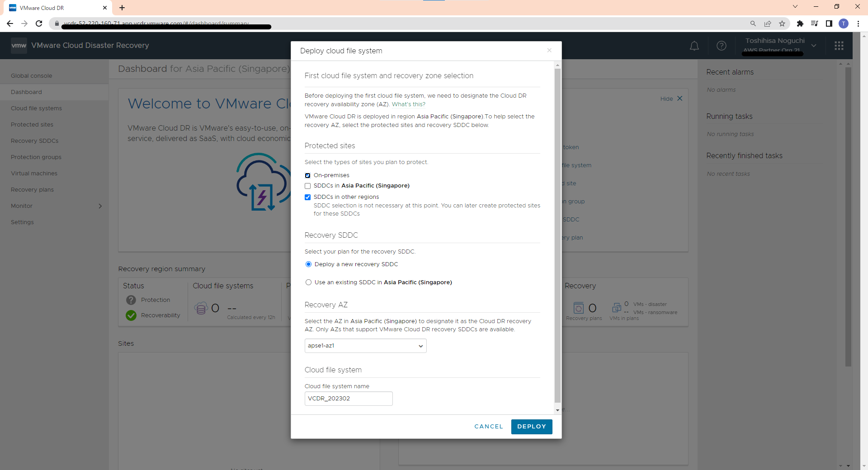This screenshot has width=868, height=470.
Task: Click the DEPLOY button
Action: 532,427
